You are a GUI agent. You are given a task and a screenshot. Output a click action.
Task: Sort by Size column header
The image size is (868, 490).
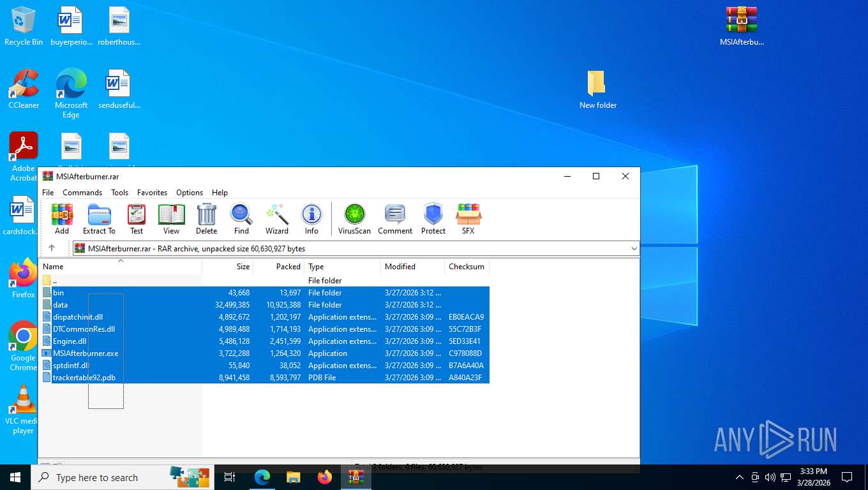(x=228, y=266)
